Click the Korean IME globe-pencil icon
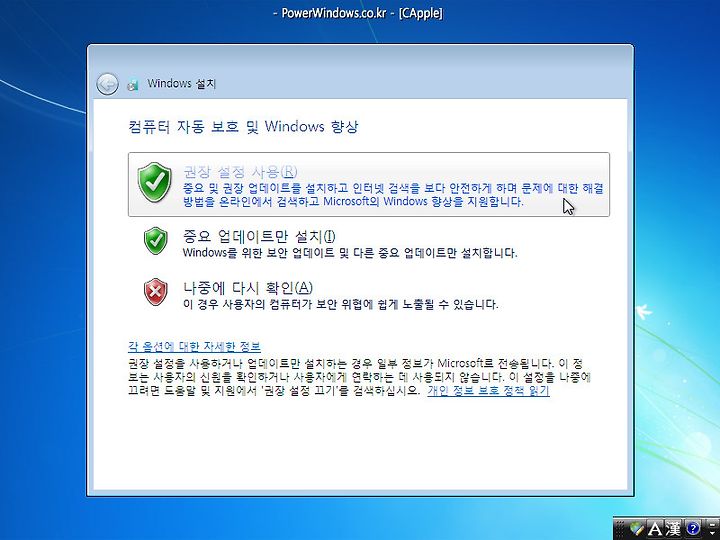 tap(636, 528)
